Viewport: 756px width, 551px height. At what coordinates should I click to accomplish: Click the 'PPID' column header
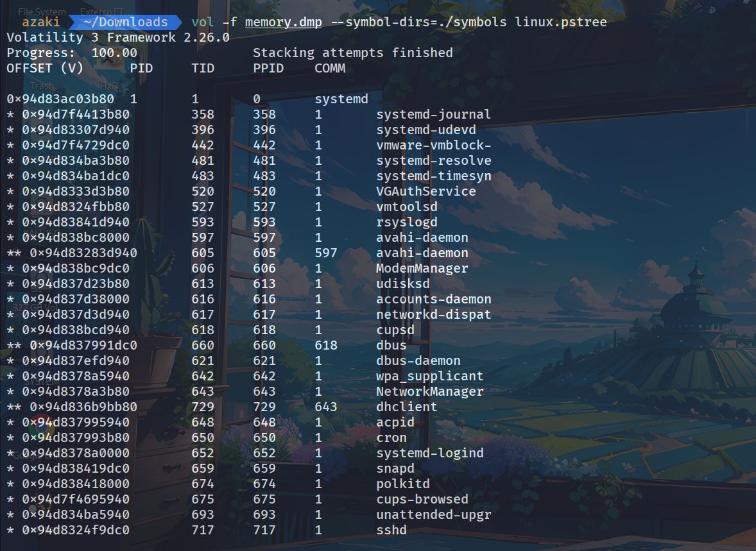click(x=268, y=69)
